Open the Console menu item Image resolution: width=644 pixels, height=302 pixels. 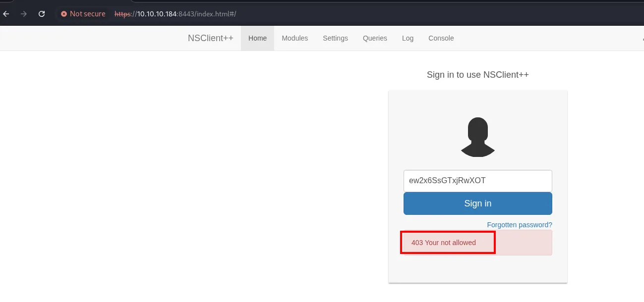[441, 38]
